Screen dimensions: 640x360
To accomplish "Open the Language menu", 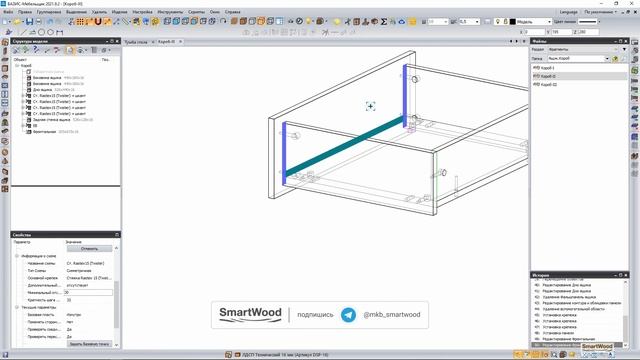I will (569, 12).
